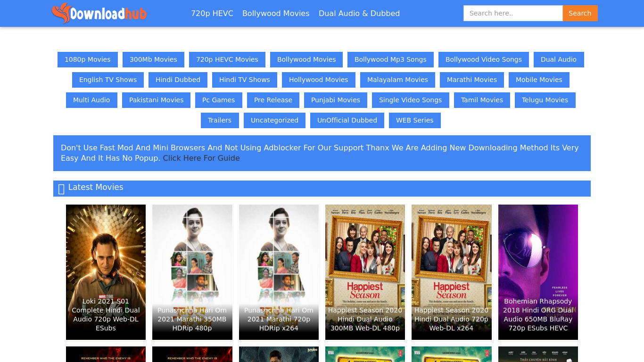Open Mobile Movies category
Image resolution: width=644 pixels, height=362 pixels.
(x=539, y=80)
